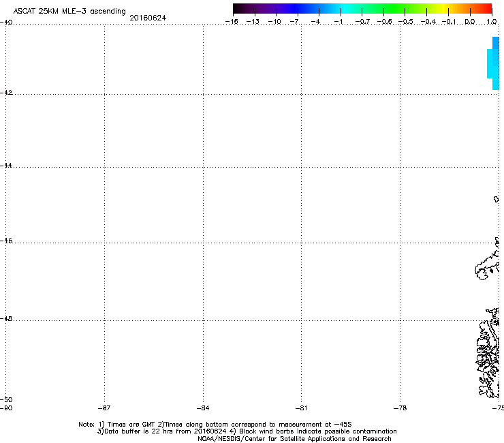Click the "-7" color bar tick label
504x443 pixels.
(295, 22)
